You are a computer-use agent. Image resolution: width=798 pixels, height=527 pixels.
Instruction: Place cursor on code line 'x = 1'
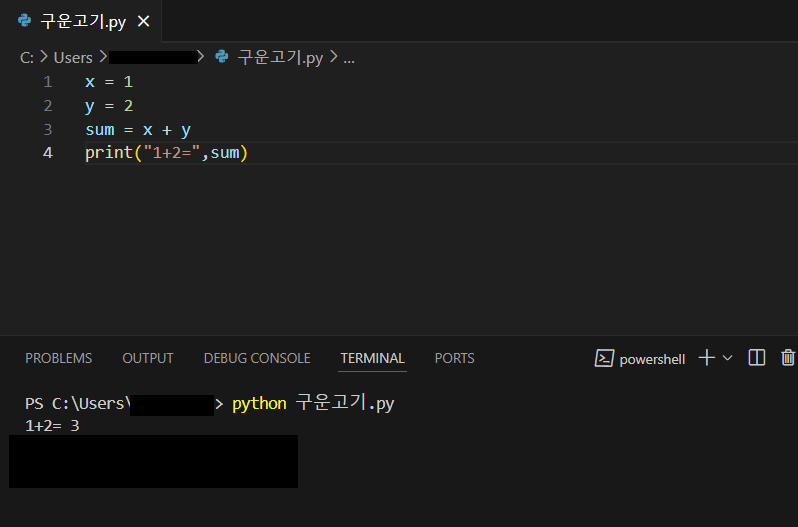click(109, 82)
